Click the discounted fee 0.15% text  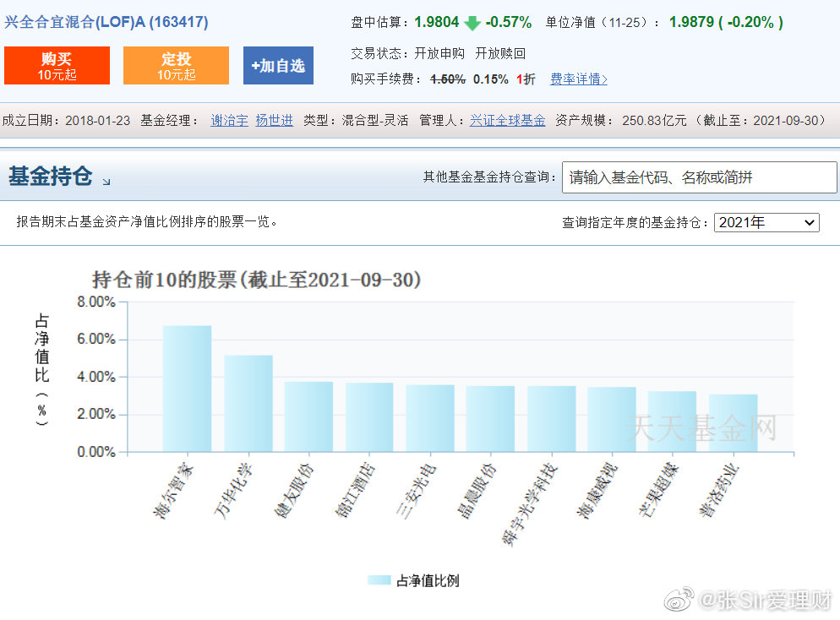(491, 79)
